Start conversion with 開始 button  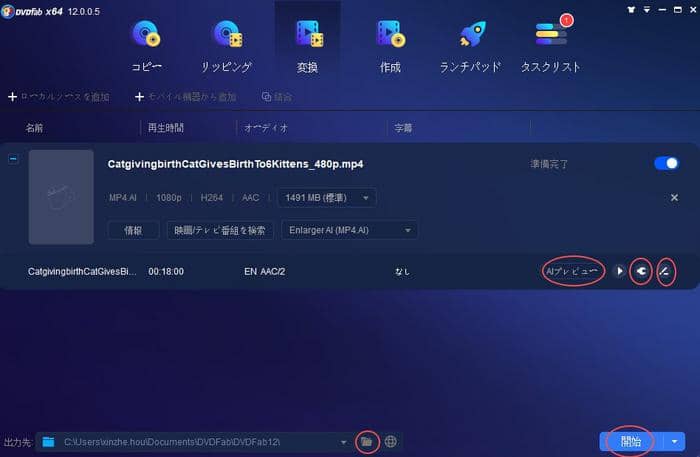[631, 442]
